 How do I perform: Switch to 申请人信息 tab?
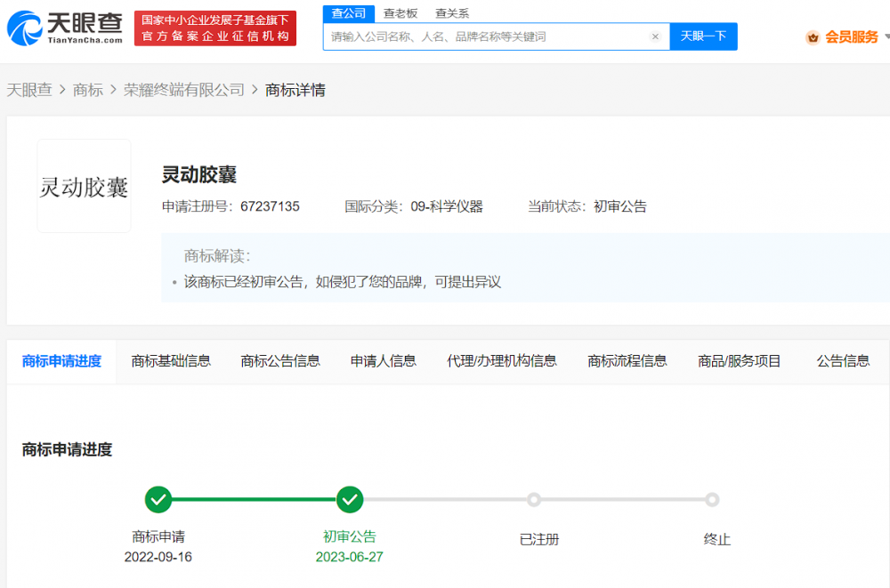pyautogui.click(x=383, y=361)
